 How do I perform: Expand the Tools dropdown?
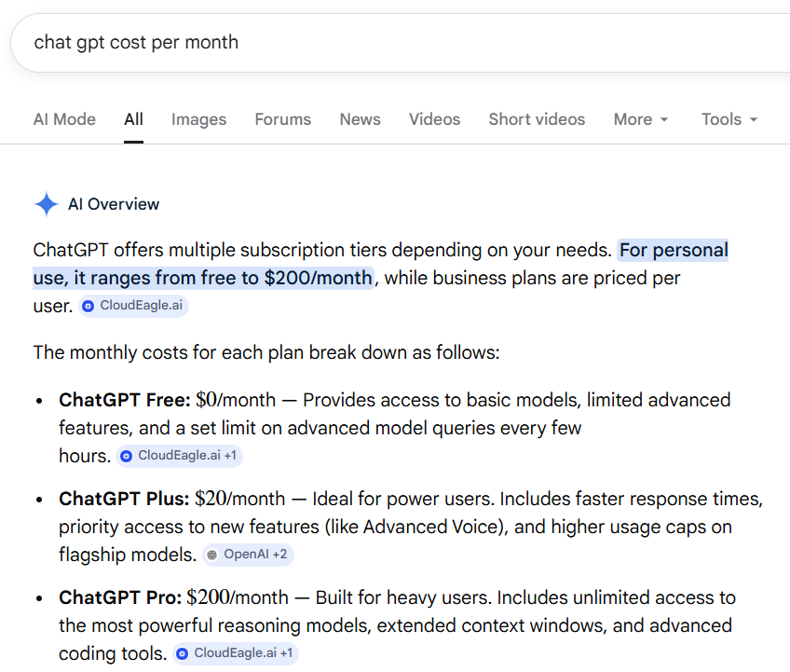coord(729,119)
